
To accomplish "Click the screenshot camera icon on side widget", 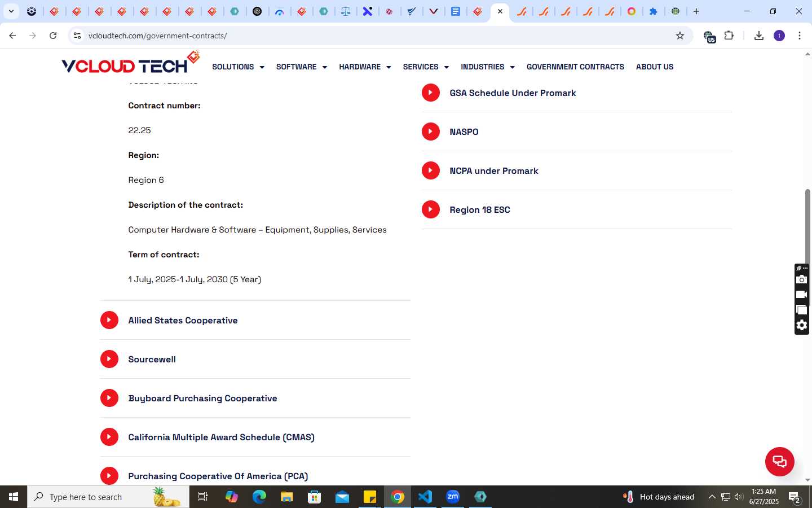I will 801,279.
